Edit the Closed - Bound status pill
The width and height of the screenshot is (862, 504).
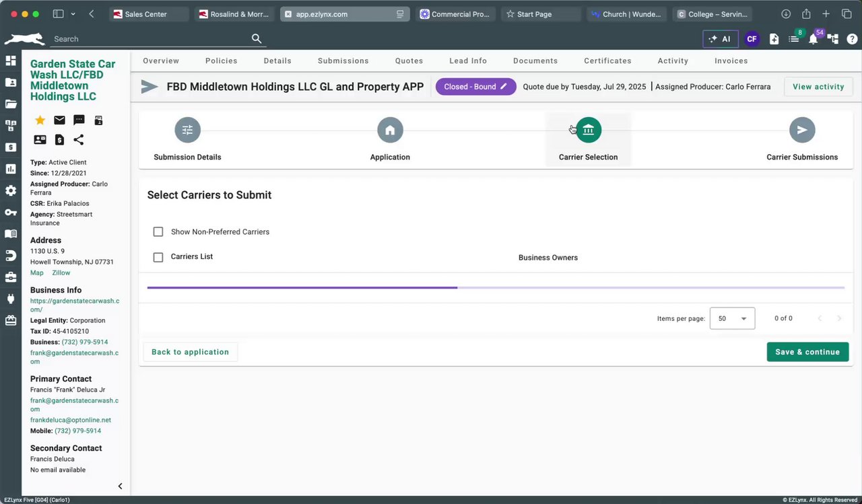pyautogui.click(x=475, y=87)
